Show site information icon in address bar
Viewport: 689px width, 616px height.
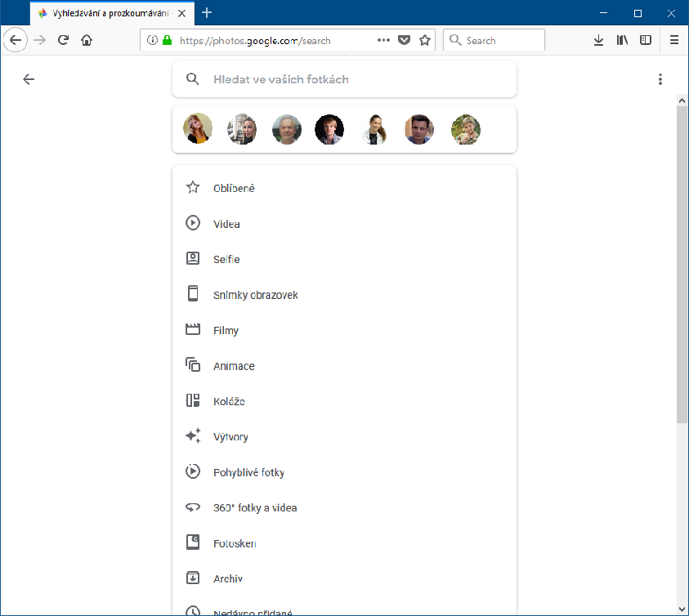(x=152, y=40)
